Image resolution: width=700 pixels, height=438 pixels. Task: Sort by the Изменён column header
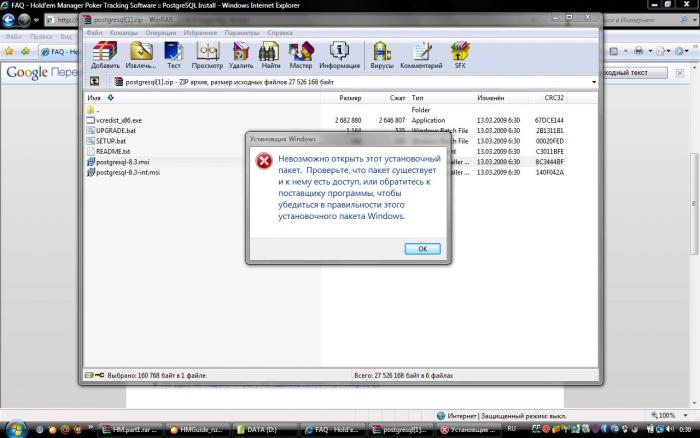pos(490,98)
